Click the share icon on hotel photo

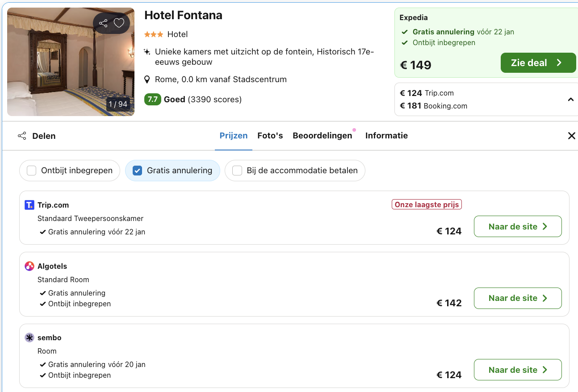tap(103, 23)
